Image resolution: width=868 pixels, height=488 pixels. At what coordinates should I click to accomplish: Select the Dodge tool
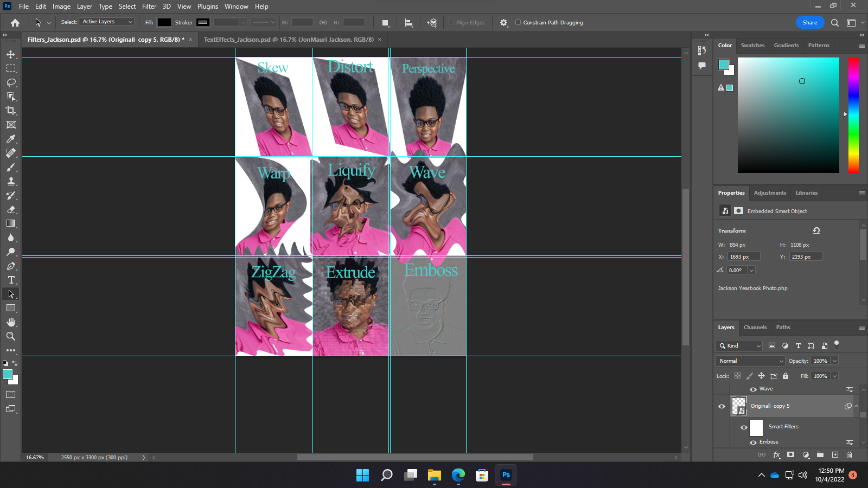click(x=11, y=252)
